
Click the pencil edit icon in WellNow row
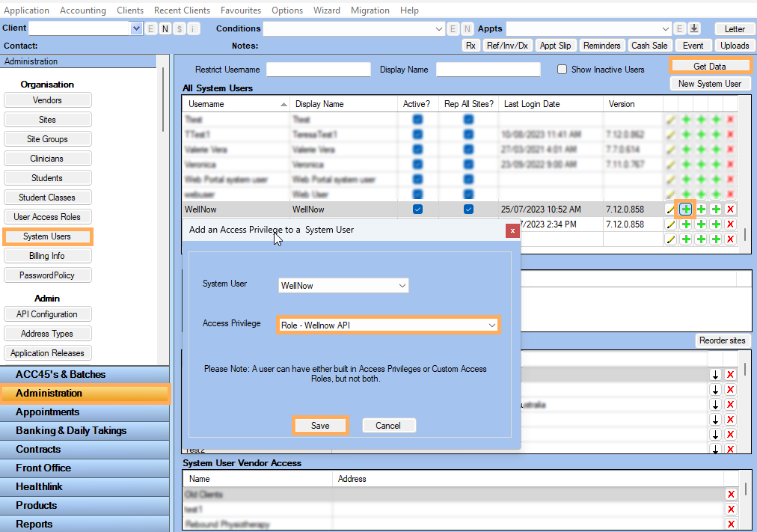pos(670,210)
